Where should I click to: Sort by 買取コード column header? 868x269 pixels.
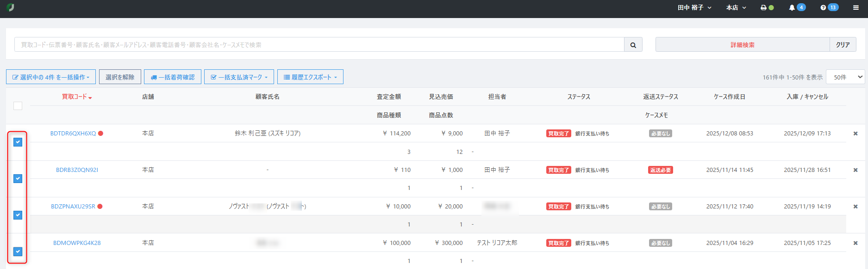77,97
